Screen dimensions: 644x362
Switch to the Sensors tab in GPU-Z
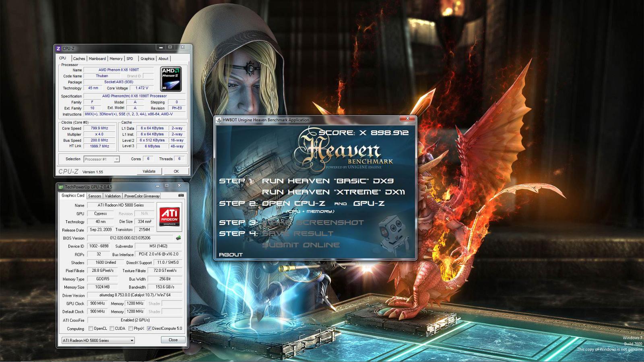tap(95, 196)
